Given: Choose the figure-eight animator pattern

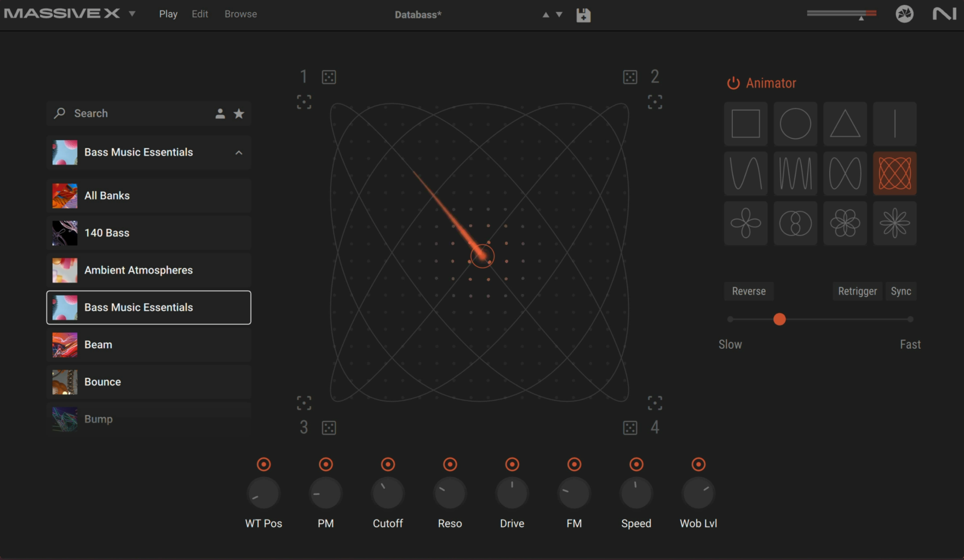Looking at the screenshot, I should pyautogui.click(x=845, y=174).
